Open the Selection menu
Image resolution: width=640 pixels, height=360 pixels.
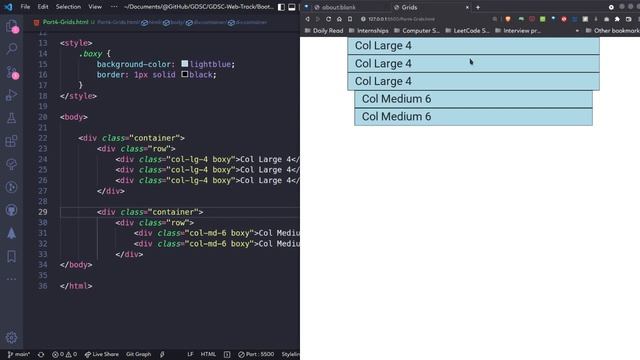click(x=68, y=7)
